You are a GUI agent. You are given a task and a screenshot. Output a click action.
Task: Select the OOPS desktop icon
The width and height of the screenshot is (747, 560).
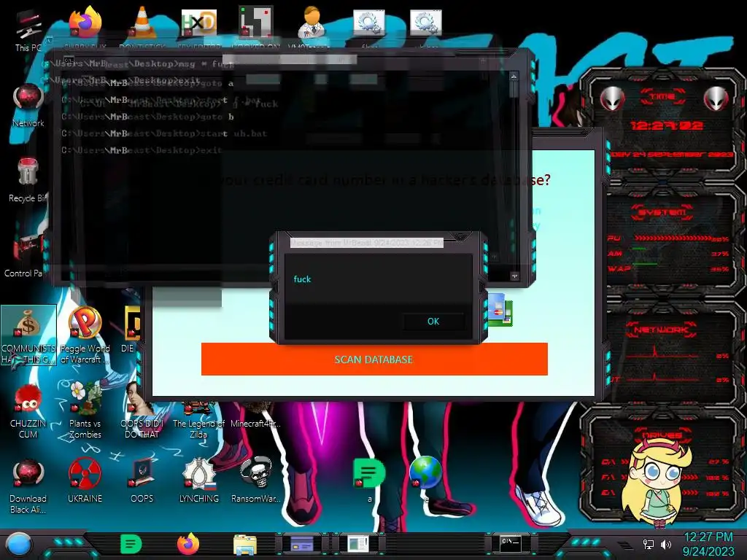[142, 481]
